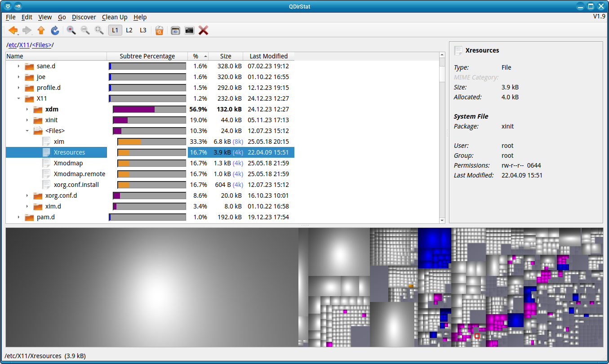Toggle the title bar pin button

18,6
